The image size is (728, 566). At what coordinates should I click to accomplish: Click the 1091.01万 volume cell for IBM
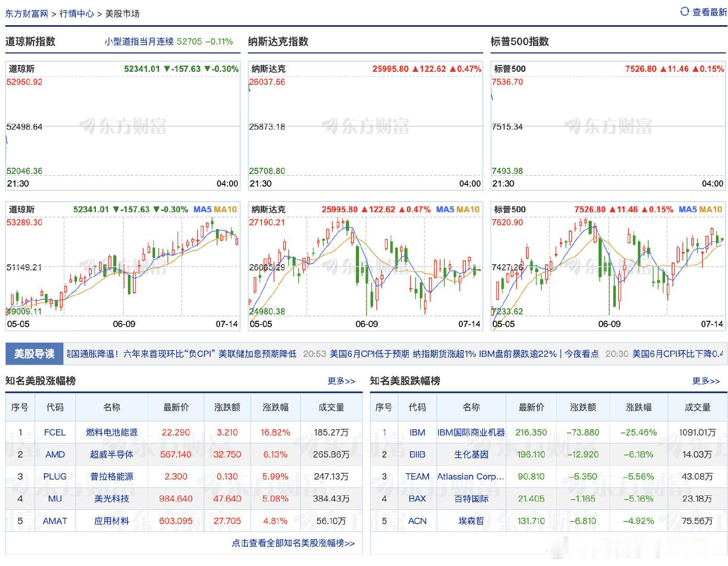click(x=697, y=432)
